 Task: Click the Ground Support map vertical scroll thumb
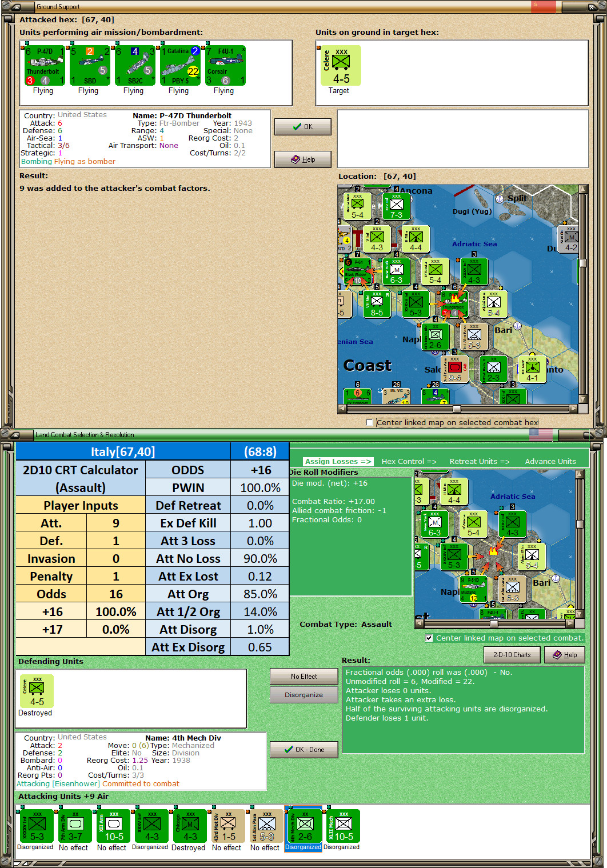583,263
